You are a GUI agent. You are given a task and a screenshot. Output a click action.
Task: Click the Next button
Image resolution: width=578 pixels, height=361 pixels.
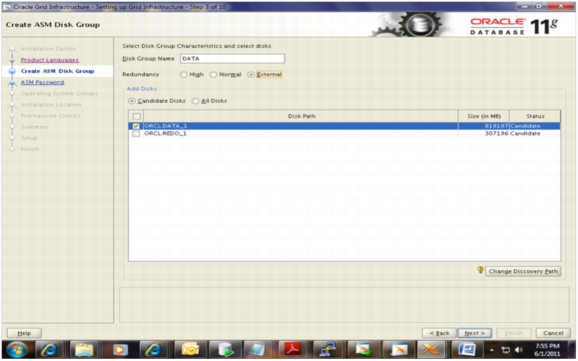tap(474, 333)
